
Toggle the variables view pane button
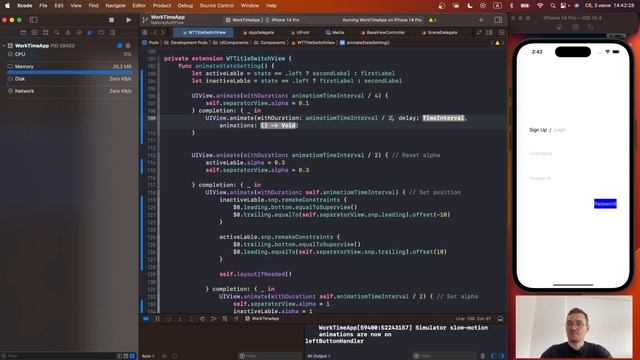pyautogui.click(x=494, y=356)
